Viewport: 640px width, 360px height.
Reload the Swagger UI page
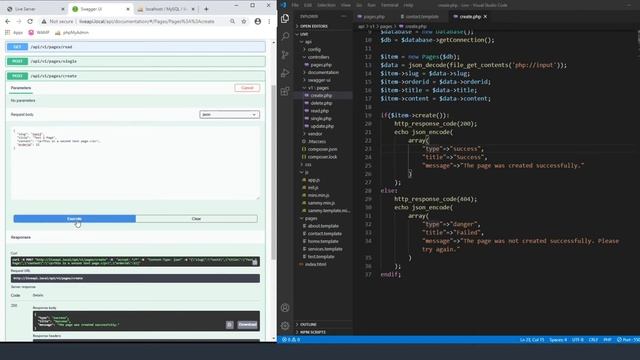click(30, 21)
